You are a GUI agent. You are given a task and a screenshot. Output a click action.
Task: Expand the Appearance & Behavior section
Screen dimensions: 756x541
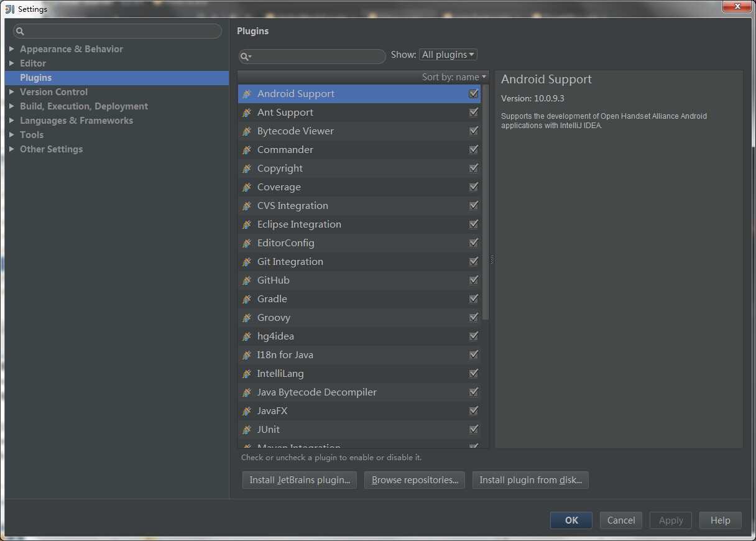click(12, 49)
